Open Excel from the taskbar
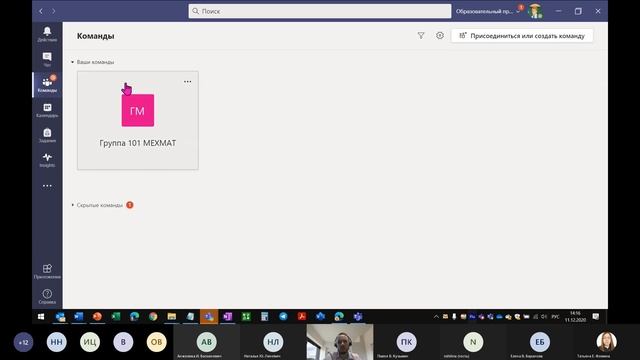640x360 pixels. (116, 317)
